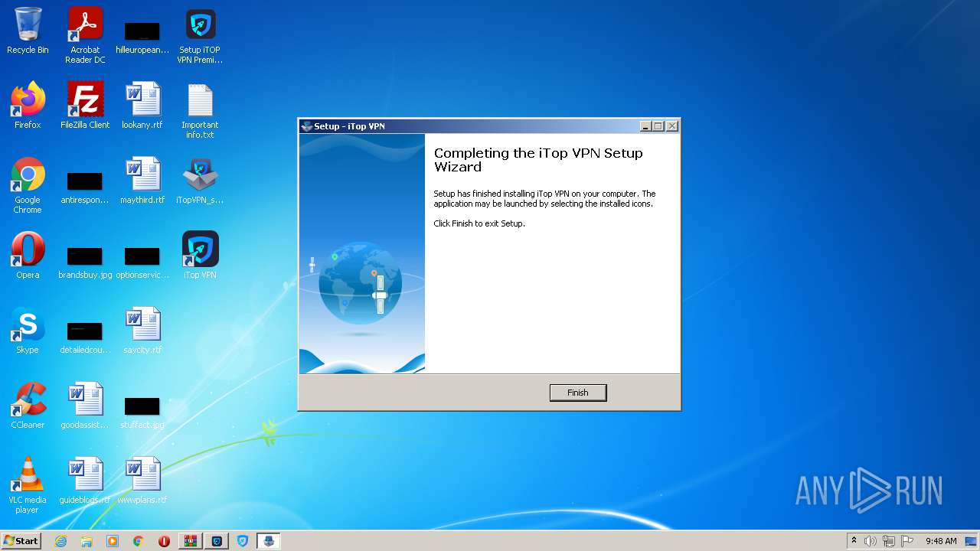The image size is (980, 551).
Task: Select Important info.txt file icon
Action: point(200,110)
